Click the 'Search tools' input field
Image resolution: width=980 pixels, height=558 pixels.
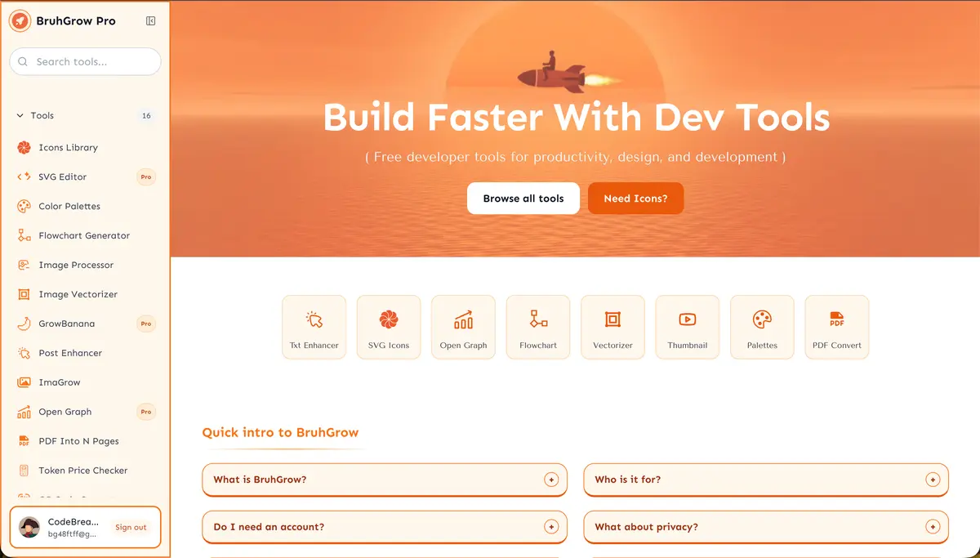(85, 61)
